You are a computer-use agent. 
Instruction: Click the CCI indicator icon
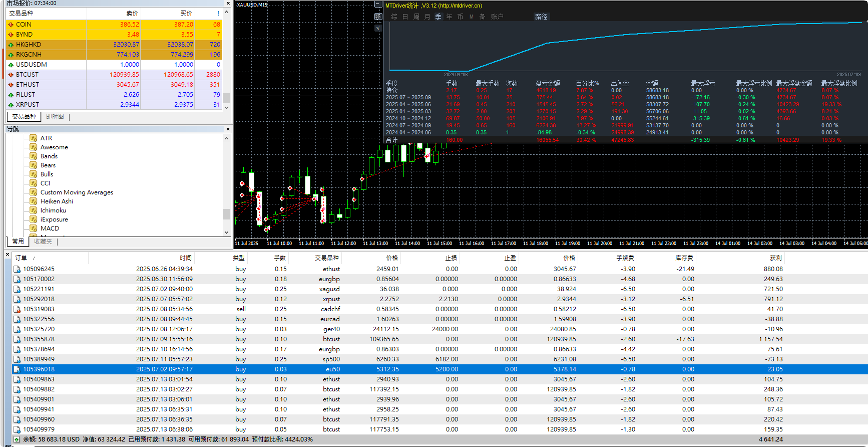pos(34,183)
